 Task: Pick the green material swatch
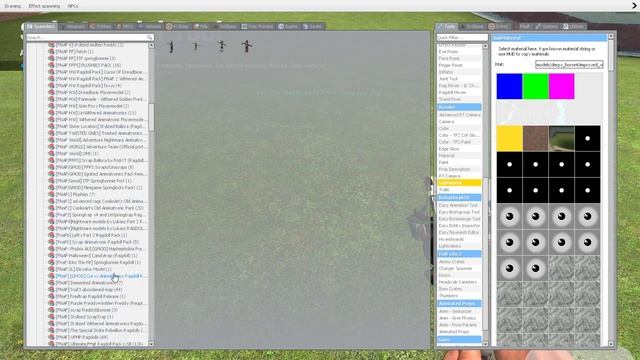(x=535, y=86)
